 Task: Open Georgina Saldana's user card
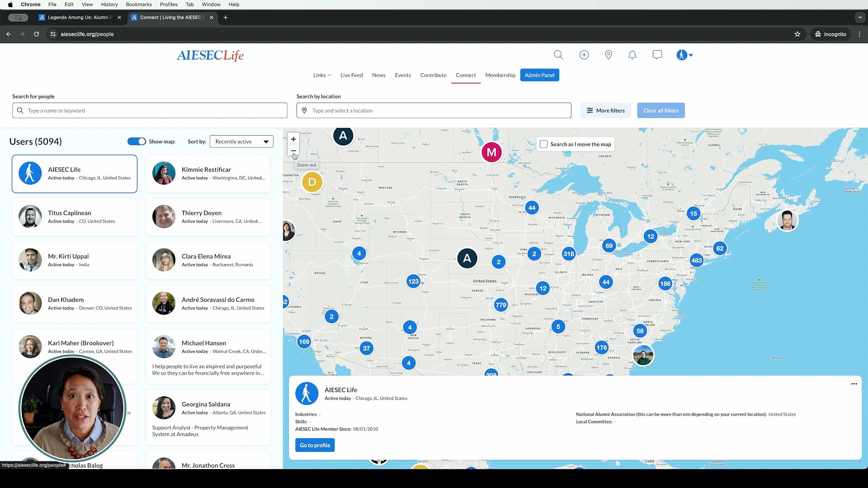208,418
